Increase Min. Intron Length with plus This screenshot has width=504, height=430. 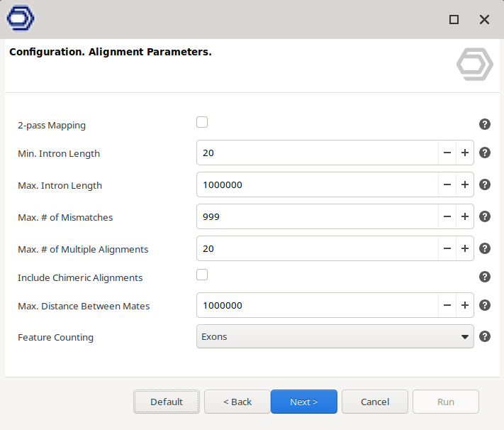point(465,153)
